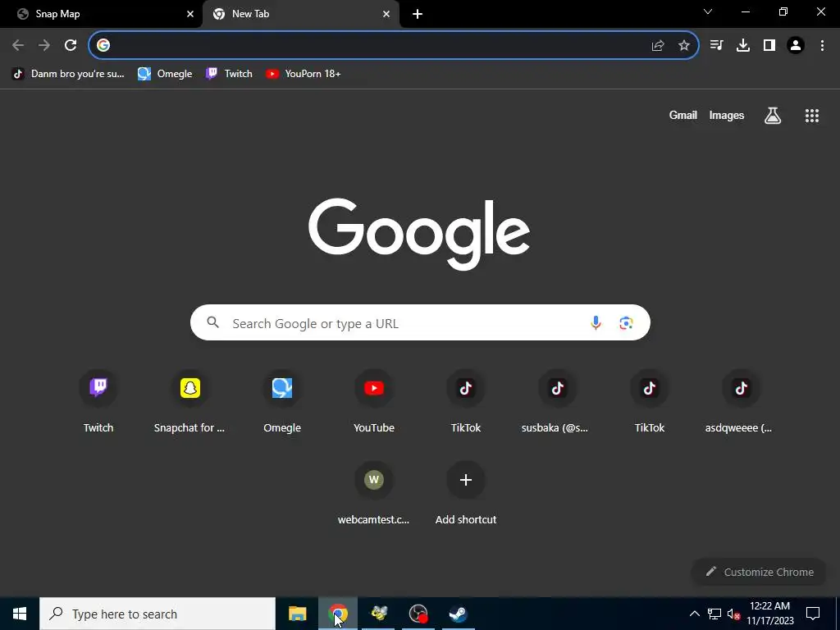Screen dimensions: 840x630
Task: Bookmark this tab with the star icon
Action: pyautogui.click(x=684, y=46)
